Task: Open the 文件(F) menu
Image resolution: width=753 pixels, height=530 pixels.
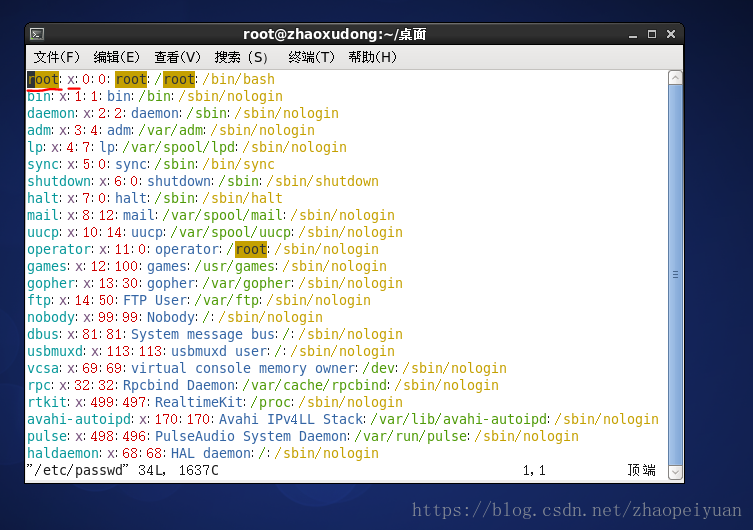Action: (57, 57)
